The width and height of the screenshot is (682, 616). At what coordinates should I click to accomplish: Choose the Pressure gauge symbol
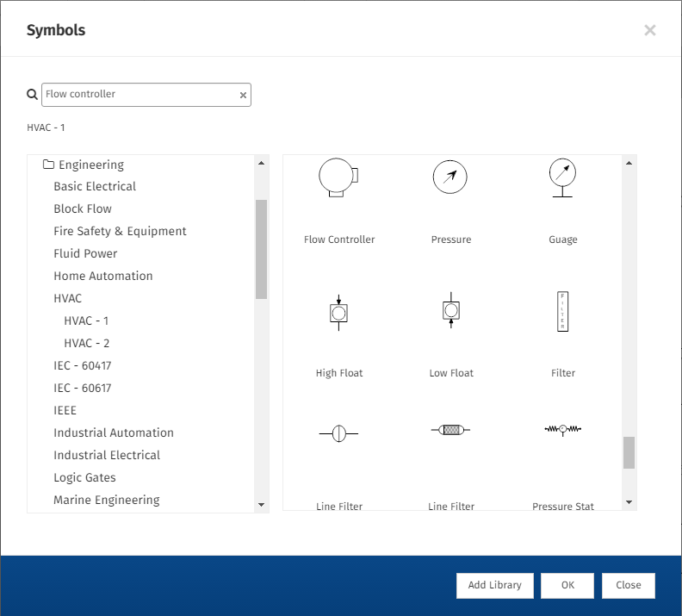coord(450,177)
